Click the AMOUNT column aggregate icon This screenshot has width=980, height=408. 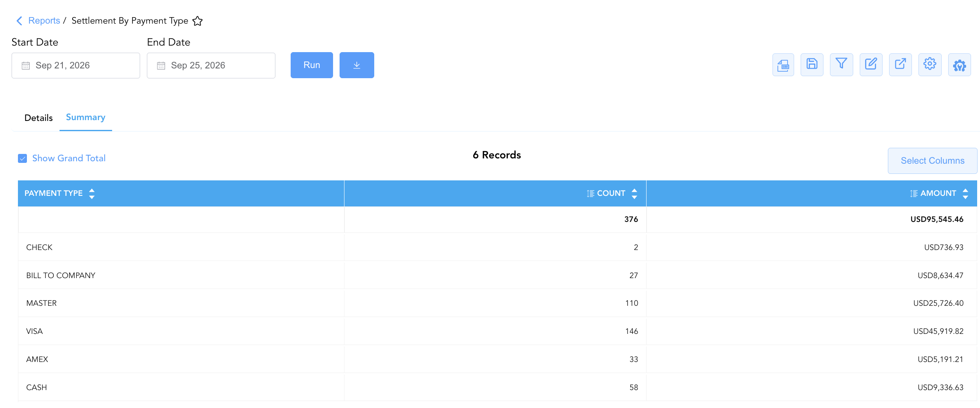[x=914, y=193]
